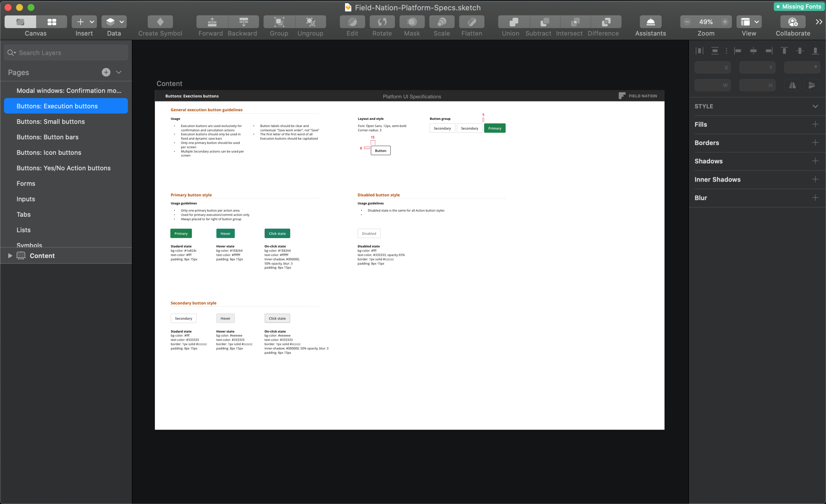826x504 pixels.
Task: Collapse the Pages list chevron
Action: [x=119, y=72]
